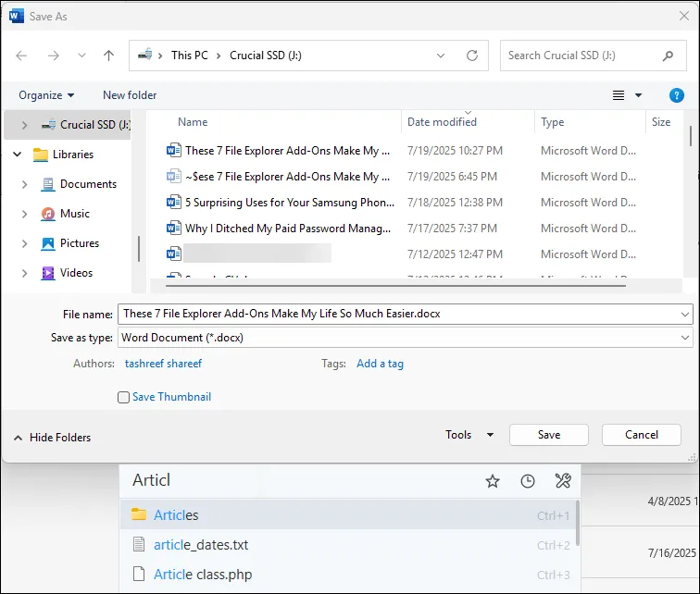Click the Word app icon in the title bar
Screen dimensions: 700x594
coord(16,16)
